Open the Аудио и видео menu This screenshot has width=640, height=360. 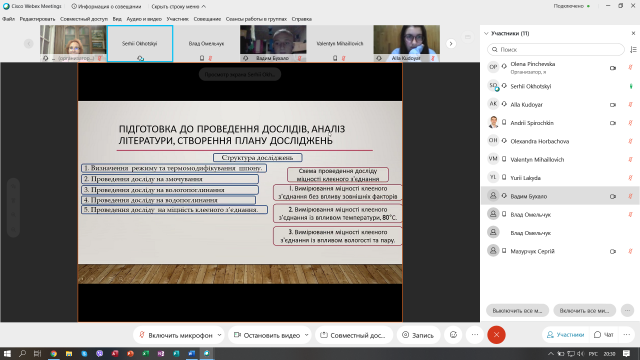point(144,19)
